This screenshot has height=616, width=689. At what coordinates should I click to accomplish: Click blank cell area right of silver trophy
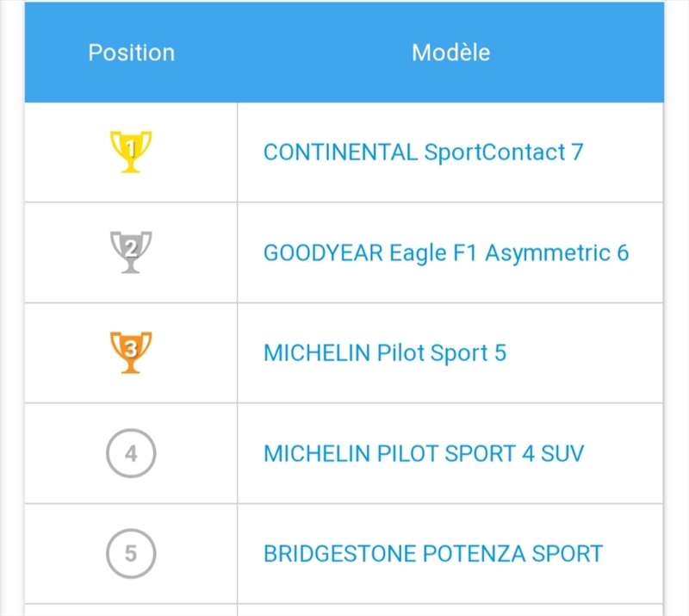[198, 252]
